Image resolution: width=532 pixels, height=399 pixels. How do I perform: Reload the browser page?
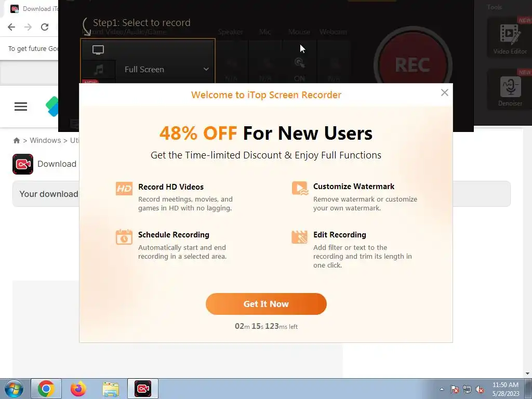click(x=45, y=27)
